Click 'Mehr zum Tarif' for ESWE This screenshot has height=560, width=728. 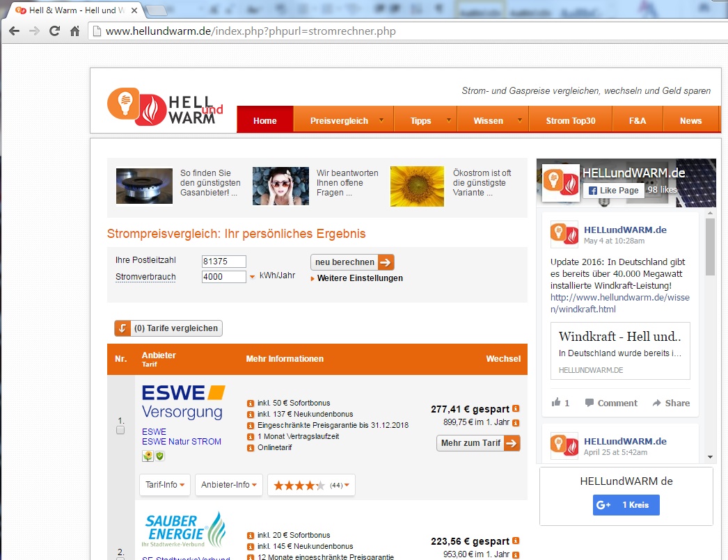478,443
